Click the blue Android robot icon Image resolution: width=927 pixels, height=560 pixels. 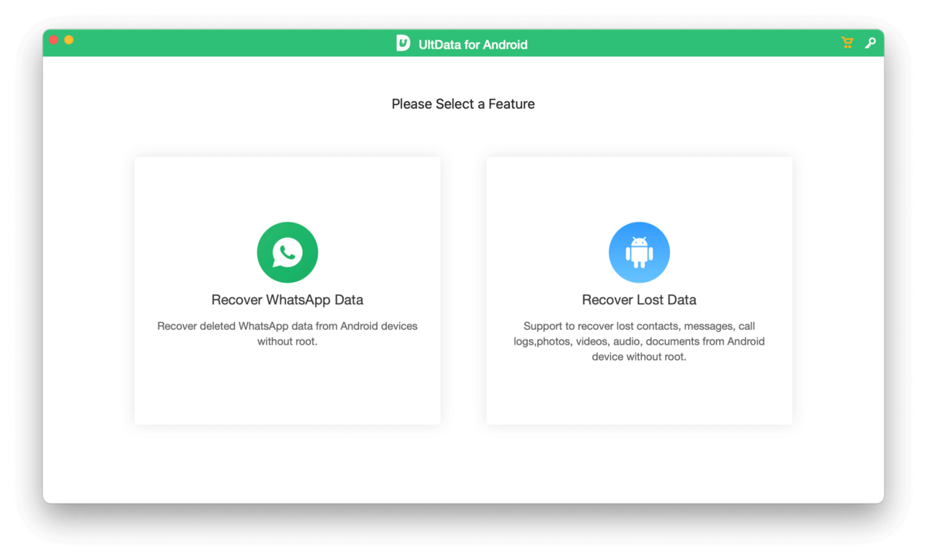pos(639,253)
